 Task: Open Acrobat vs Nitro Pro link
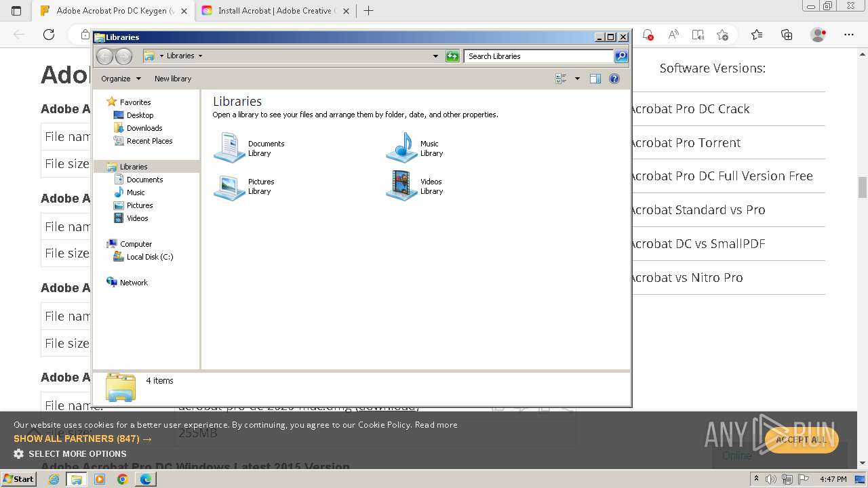click(x=688, y=277)
